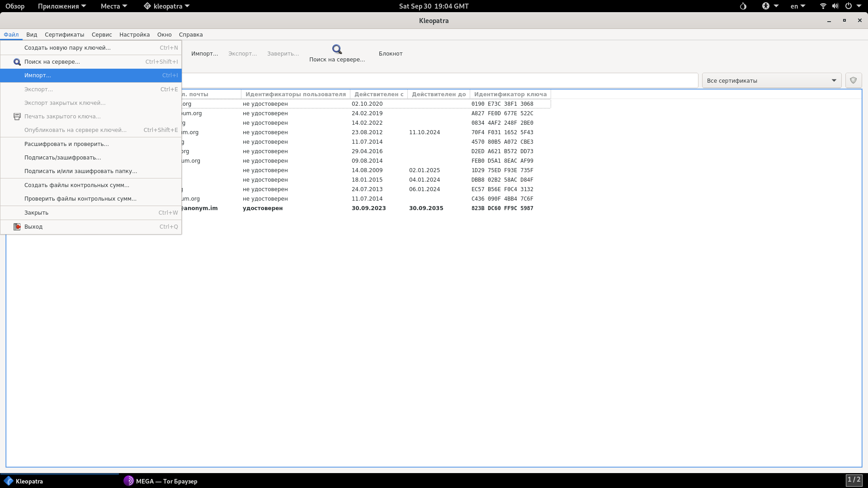Click the Действителен с column header
868x488 pixels.
point(378,94)
